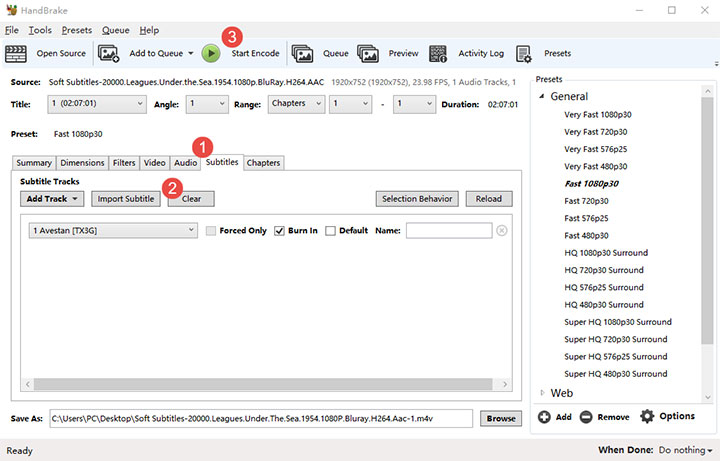The image size is (720, 461).
Task: Click Browse to choose save location
Action: click(x=502, y=418)
